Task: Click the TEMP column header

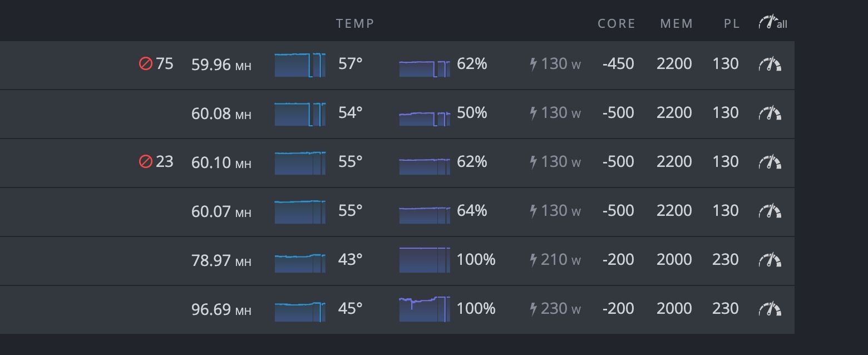Action: coord(356,23)
